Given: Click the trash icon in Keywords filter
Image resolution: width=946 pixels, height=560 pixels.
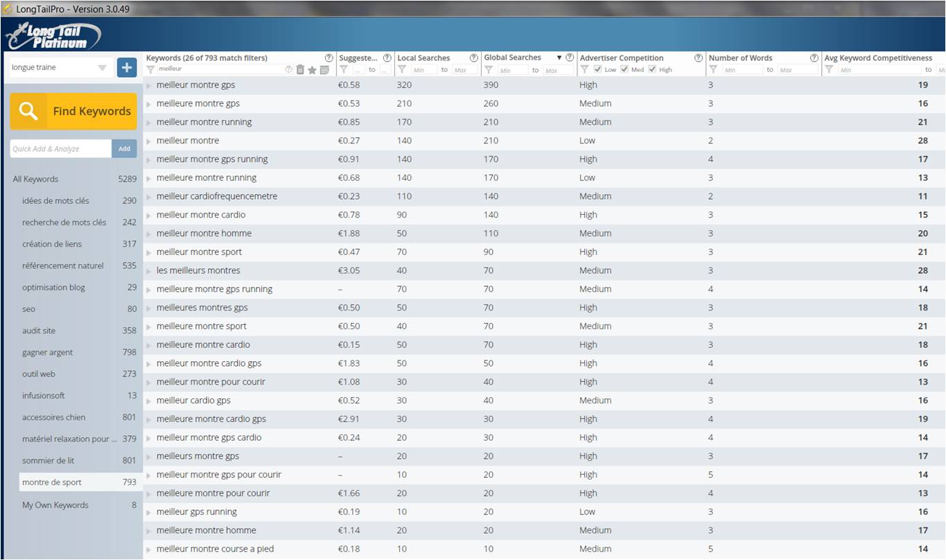Looking at the screenshot, I should (300, 70).
